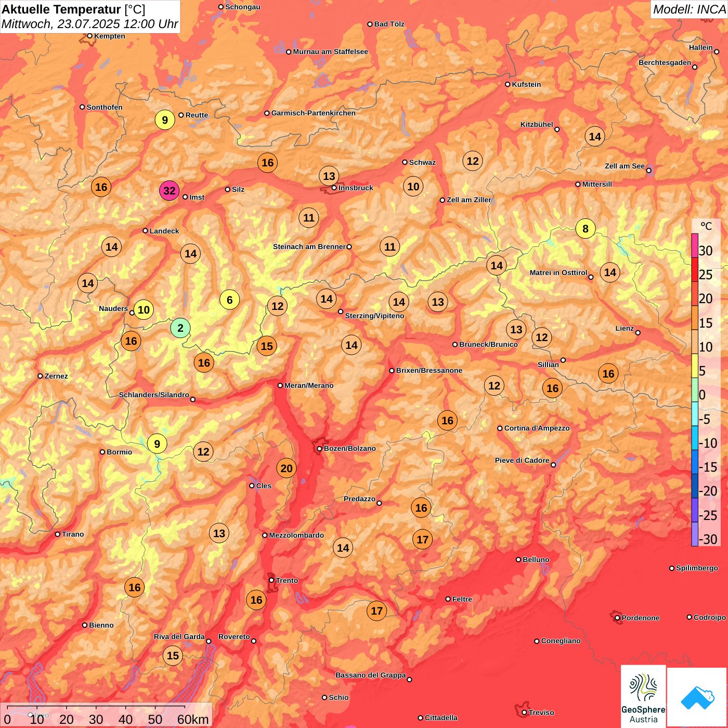
Task: Click the Sonthofen label
Action: pos(105,107)
